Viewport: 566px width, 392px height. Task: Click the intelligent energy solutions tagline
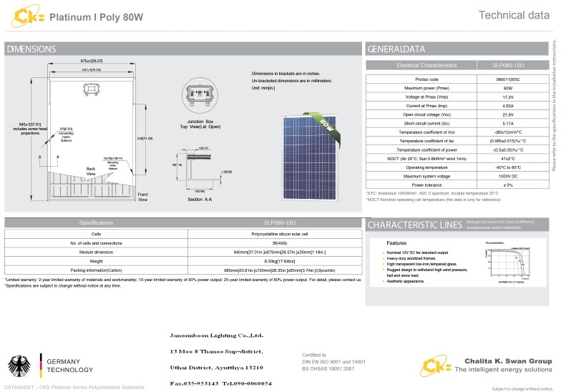click(503, 370)
